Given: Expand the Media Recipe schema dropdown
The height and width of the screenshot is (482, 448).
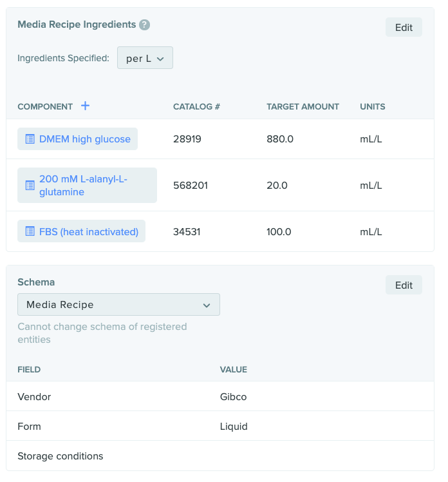Looking at the screenshot, I should [118, 305].
